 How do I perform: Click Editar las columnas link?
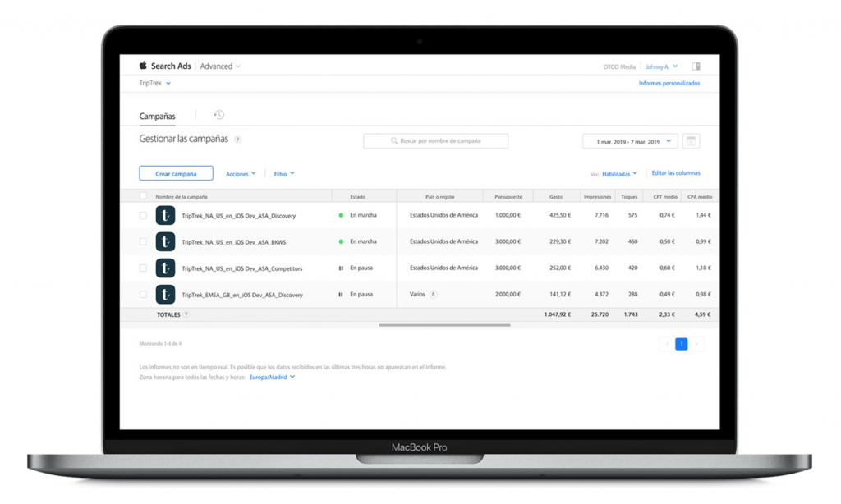coord(676,172)
